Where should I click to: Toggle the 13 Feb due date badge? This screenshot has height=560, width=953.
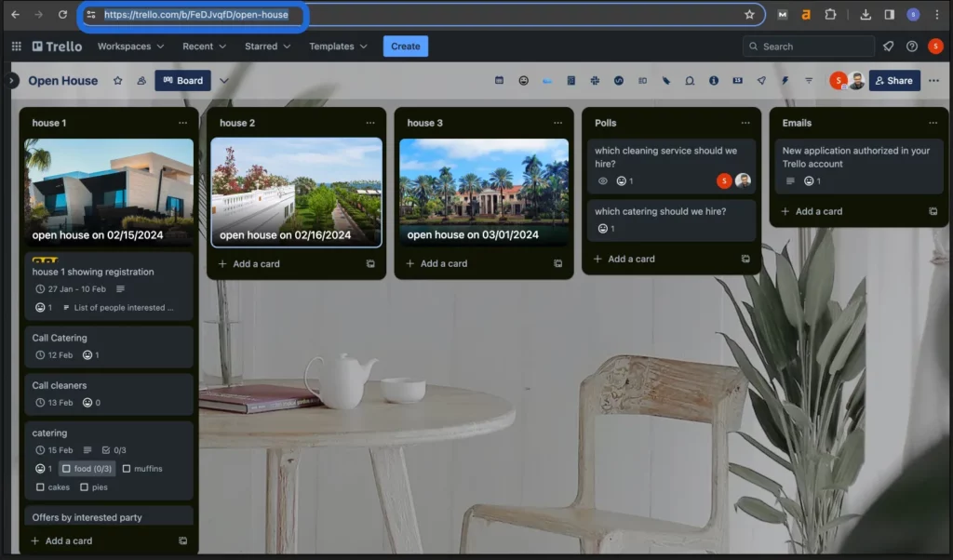click(54, 403)
